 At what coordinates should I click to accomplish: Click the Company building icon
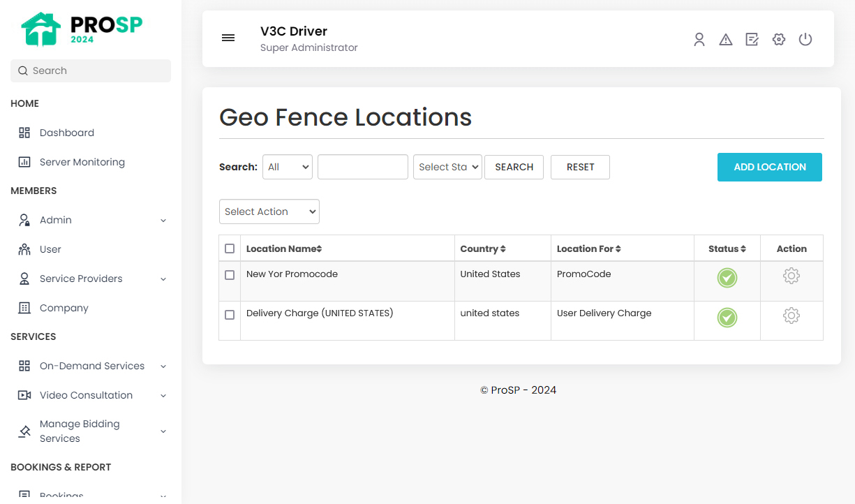point(24,308)
